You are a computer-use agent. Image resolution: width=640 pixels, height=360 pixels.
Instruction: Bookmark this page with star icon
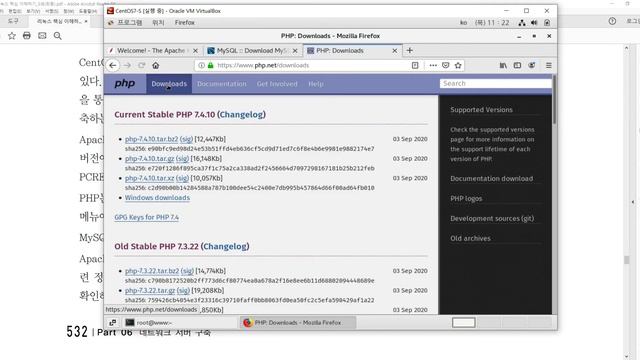point(458,65)
